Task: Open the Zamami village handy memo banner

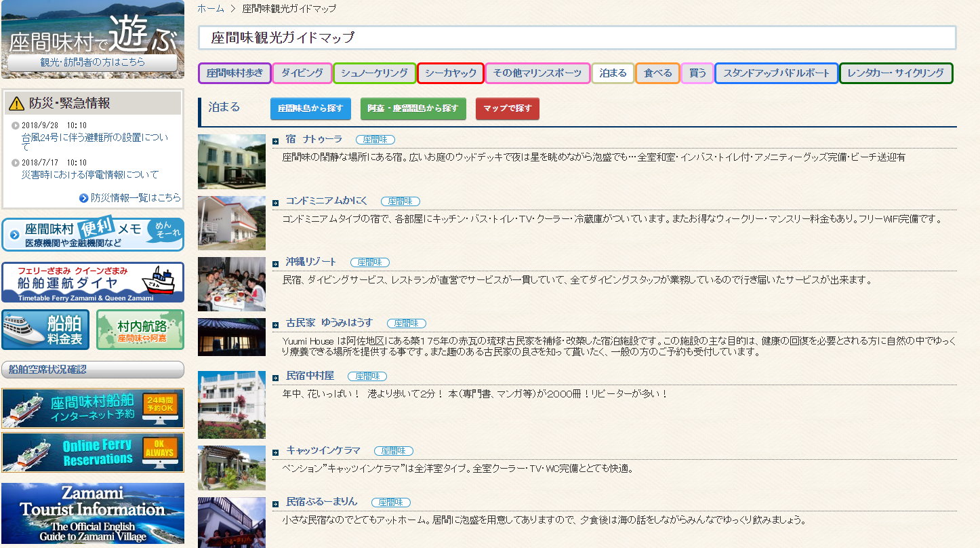Action: [93, 235]
